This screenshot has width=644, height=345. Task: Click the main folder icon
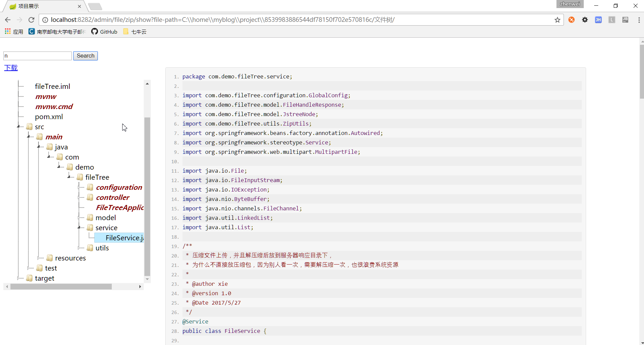tap(40, 137)
